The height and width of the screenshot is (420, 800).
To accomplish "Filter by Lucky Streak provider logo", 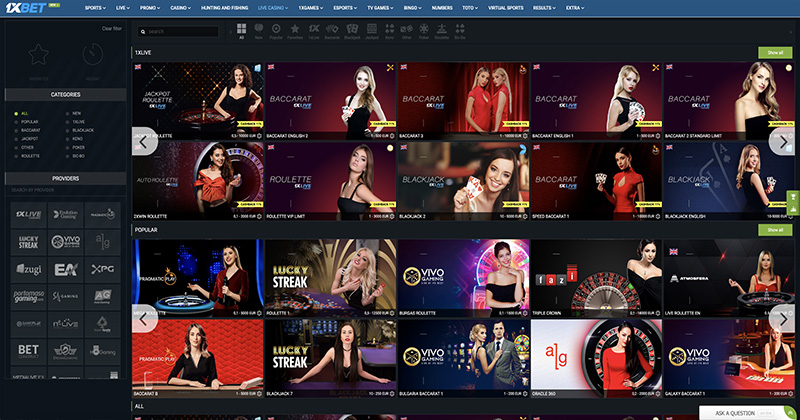I will coord(29,242).
